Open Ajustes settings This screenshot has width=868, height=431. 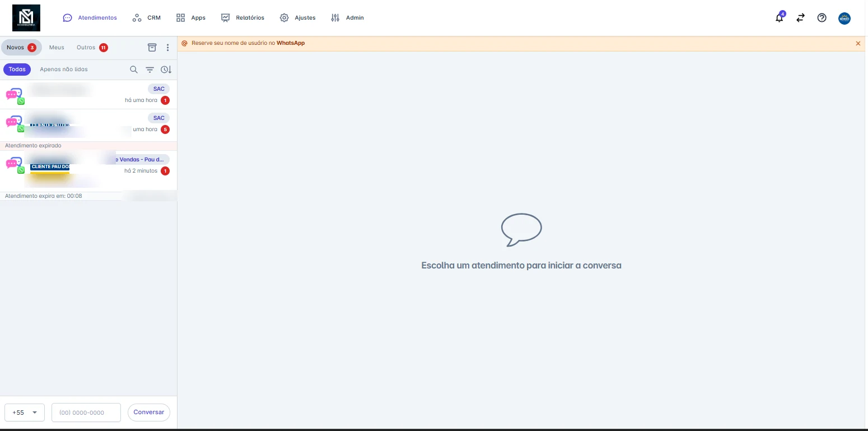[298, 18]
